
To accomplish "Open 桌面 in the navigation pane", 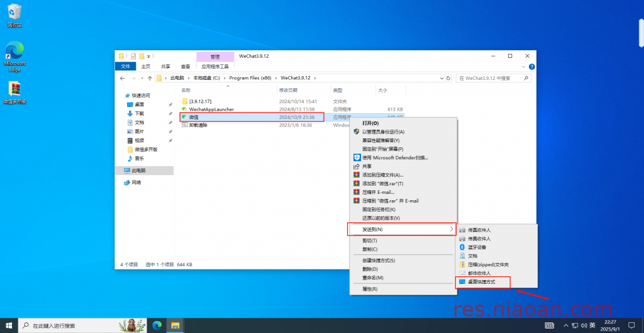I will coord(139,104).
